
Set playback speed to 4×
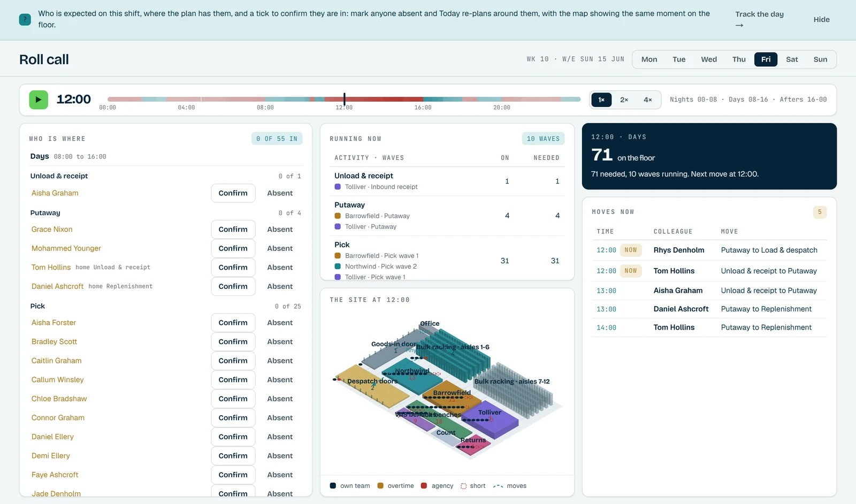tap(647, 100)
